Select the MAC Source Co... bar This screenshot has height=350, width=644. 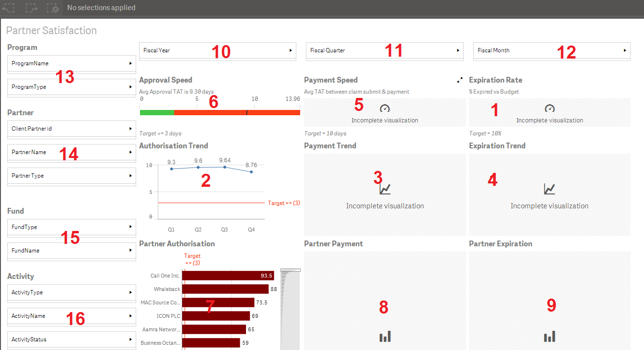coord(218,302)
